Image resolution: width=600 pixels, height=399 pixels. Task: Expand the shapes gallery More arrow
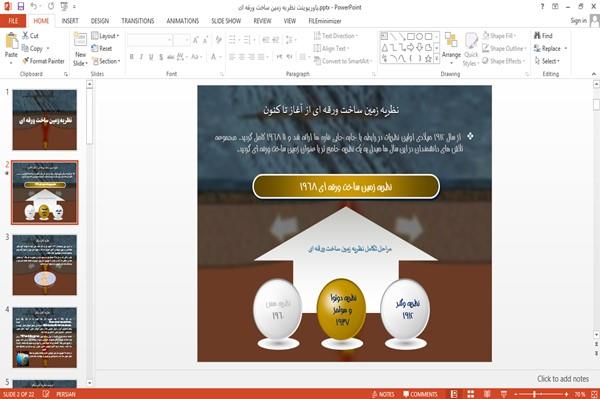click(436, 59)
